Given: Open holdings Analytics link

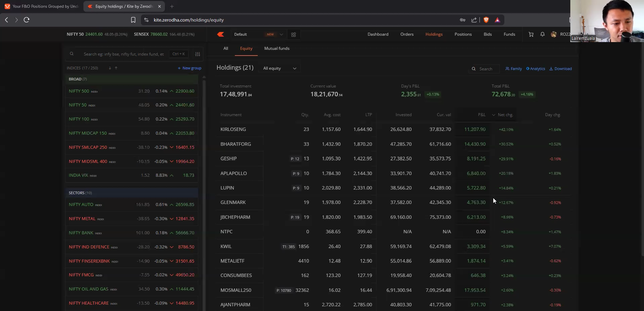Looking at the screenshot, I should coord(536,69).
